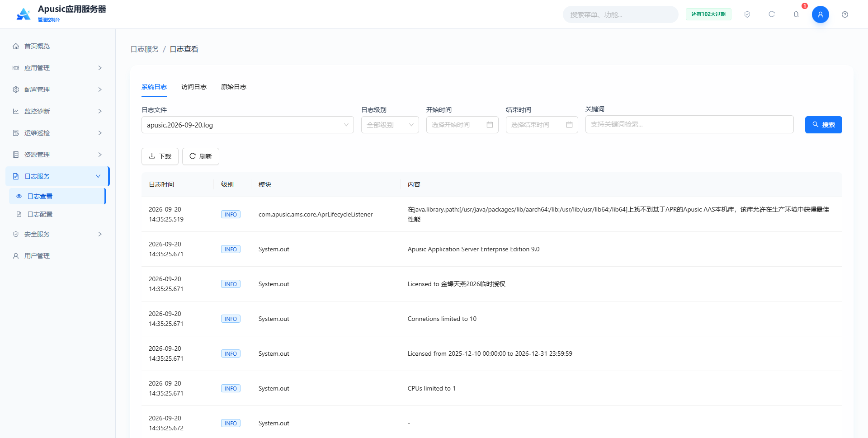Collapse the 日志服务 menu
The height and width of the screenshot is (438, 868).
[x=57, y=176]
